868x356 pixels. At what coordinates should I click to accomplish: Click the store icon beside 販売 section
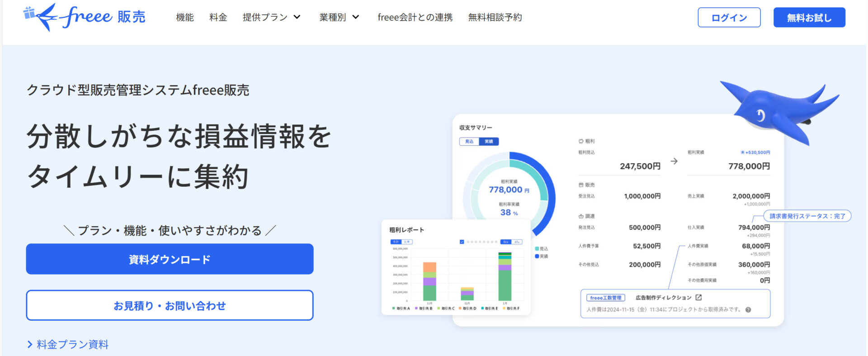581,185
